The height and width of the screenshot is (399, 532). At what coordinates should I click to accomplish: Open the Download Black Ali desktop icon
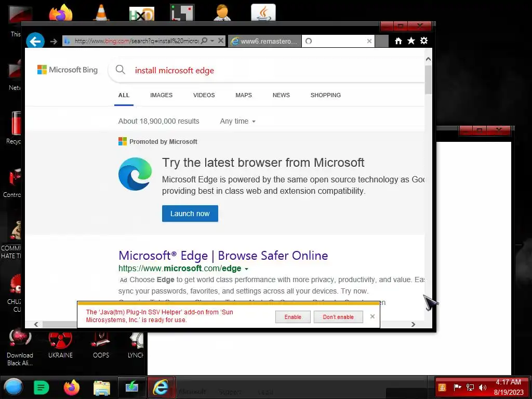(20, 348)
